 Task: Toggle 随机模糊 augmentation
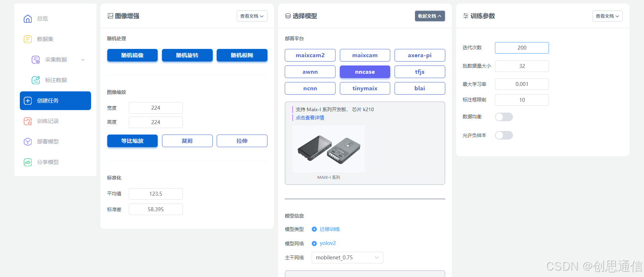tap(242, 55)
